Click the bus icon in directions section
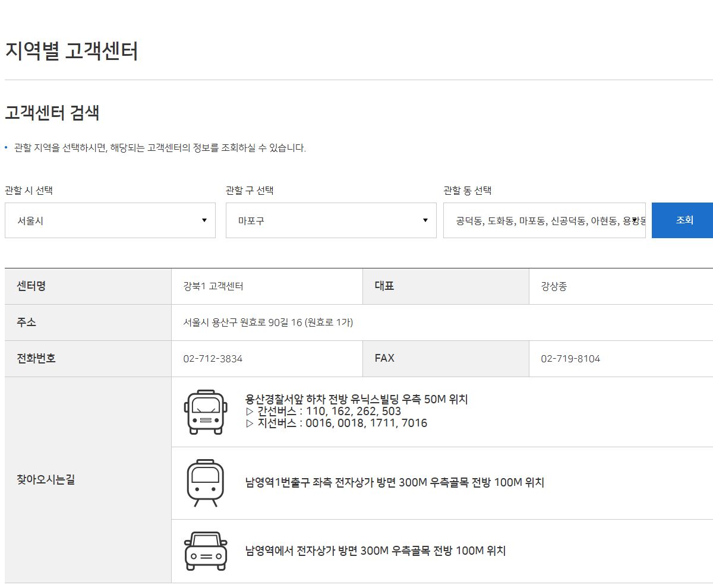 tap(205, 412)
